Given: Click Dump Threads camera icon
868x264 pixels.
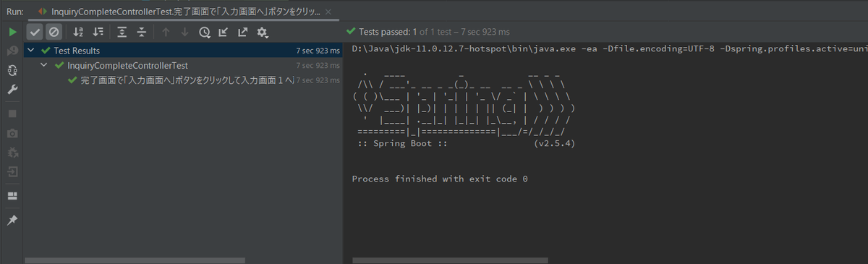Looking at the screenshot, I should [x=12, y=134].
